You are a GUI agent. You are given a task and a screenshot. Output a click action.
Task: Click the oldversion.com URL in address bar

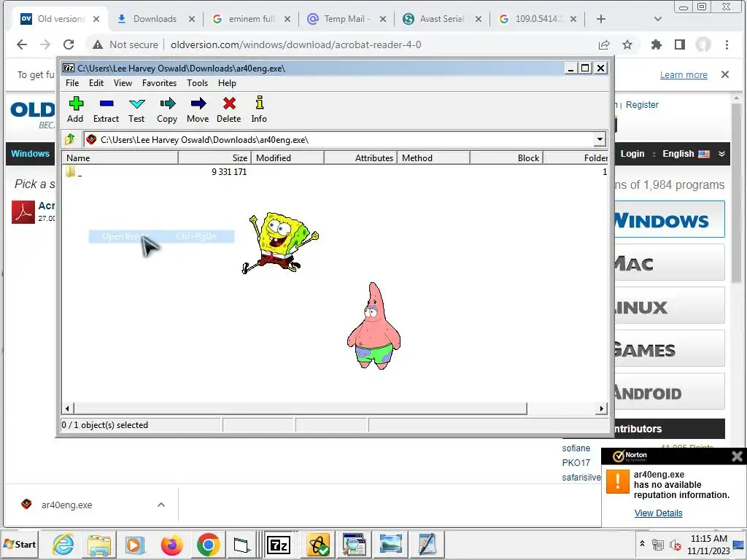(x=296, y=44)
